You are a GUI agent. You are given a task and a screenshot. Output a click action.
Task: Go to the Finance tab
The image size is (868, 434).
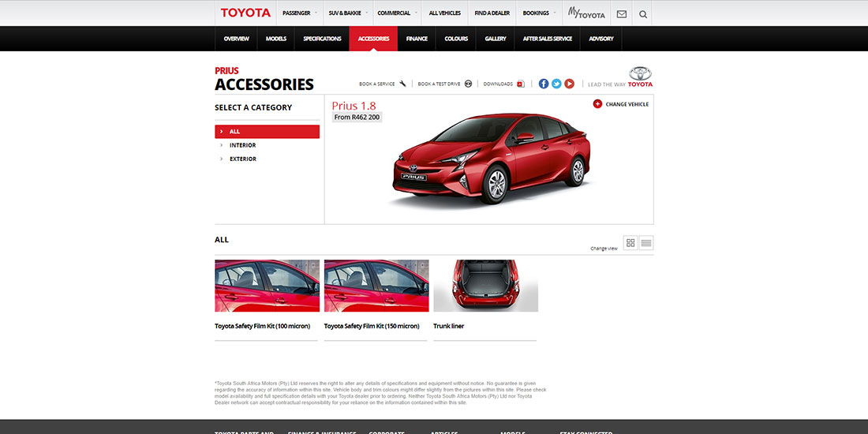pyautogui.click(x=417, y=39)
